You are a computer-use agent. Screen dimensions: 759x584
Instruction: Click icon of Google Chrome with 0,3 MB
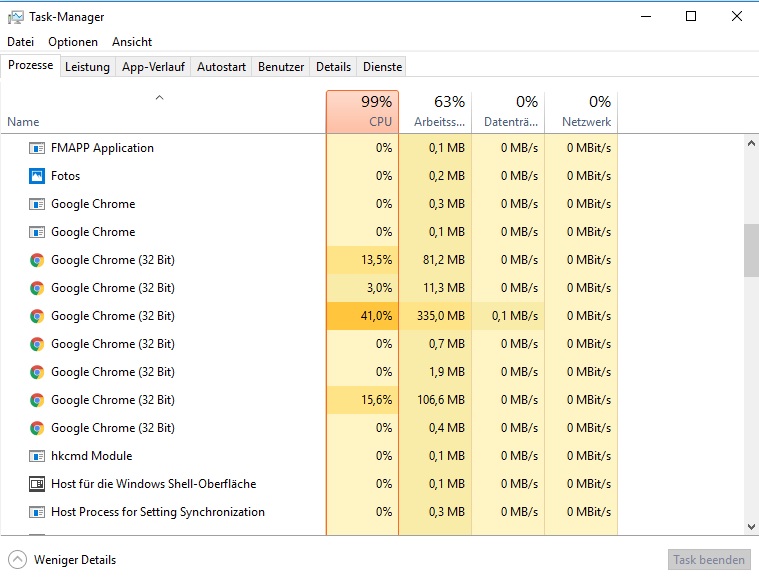click(37, 204)
